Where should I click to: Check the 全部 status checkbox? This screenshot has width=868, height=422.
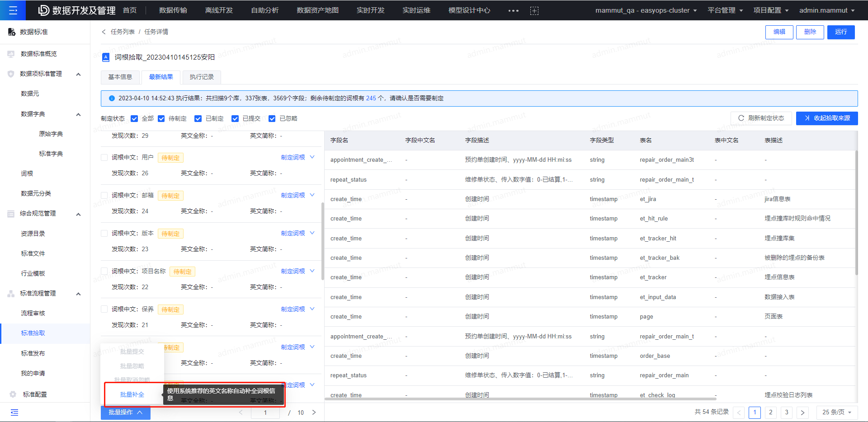134,118
